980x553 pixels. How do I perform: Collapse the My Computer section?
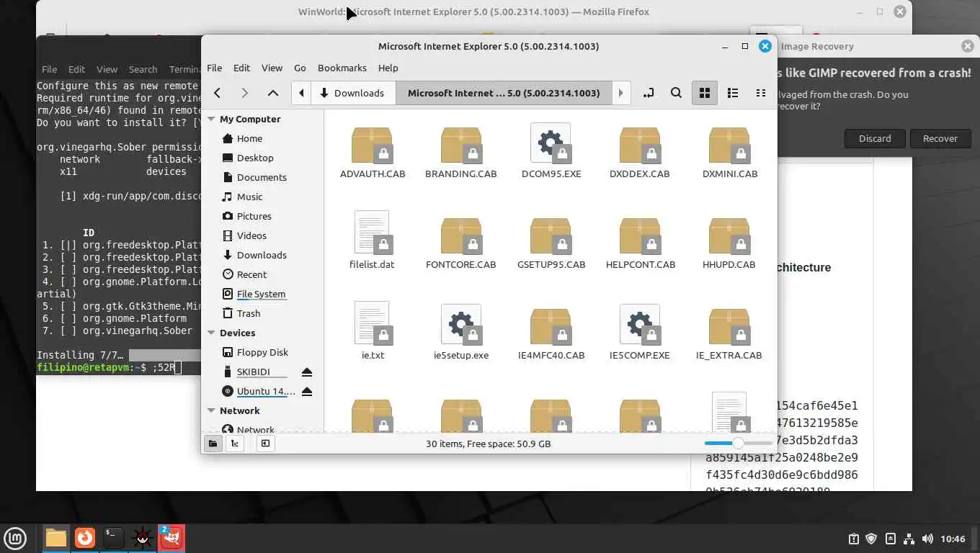click(212, 120)
